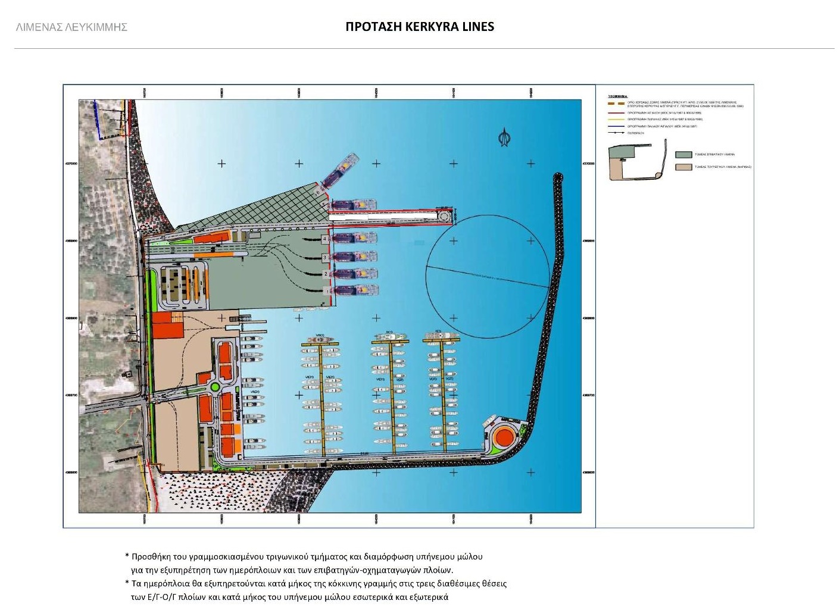Click the 'ΛΙΜΕΝΑΣ ΛΕΥΚΙΜΜΗΣ' header text

71,27
